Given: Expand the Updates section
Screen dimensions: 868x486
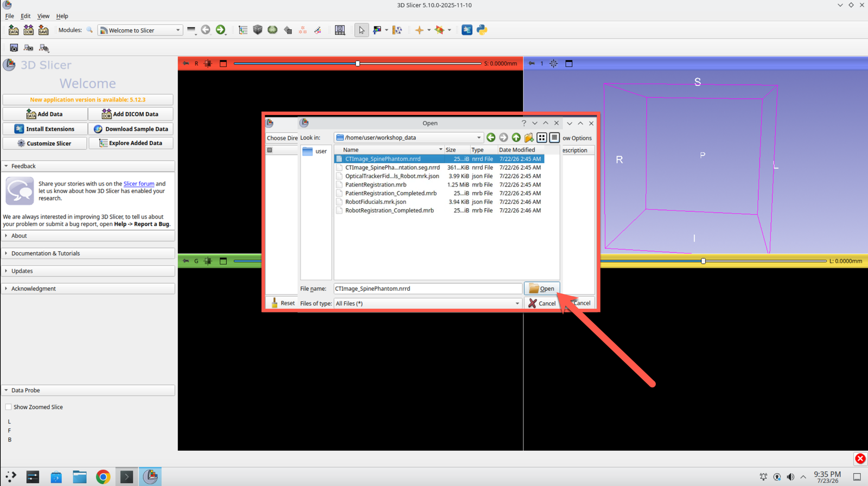Looking at the screenshot, I should pos(88,271).
